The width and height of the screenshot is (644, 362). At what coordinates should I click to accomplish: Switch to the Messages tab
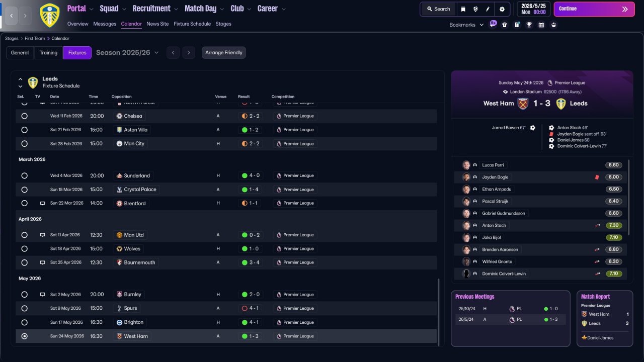coord(105,24)
